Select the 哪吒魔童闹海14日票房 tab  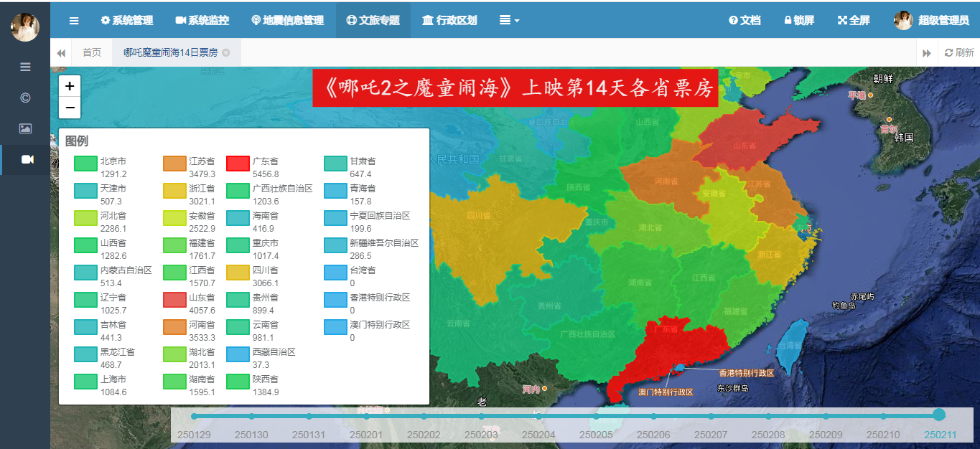click(170, 52)
